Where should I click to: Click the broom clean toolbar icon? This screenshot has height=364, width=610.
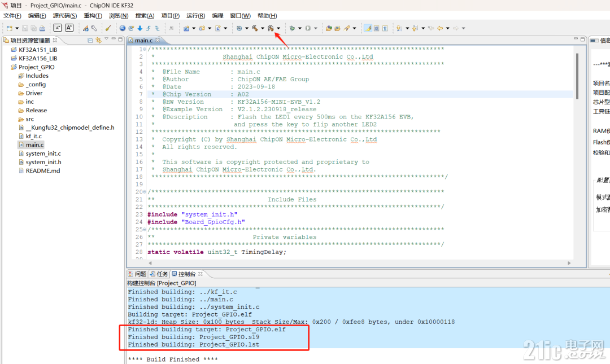108,28
